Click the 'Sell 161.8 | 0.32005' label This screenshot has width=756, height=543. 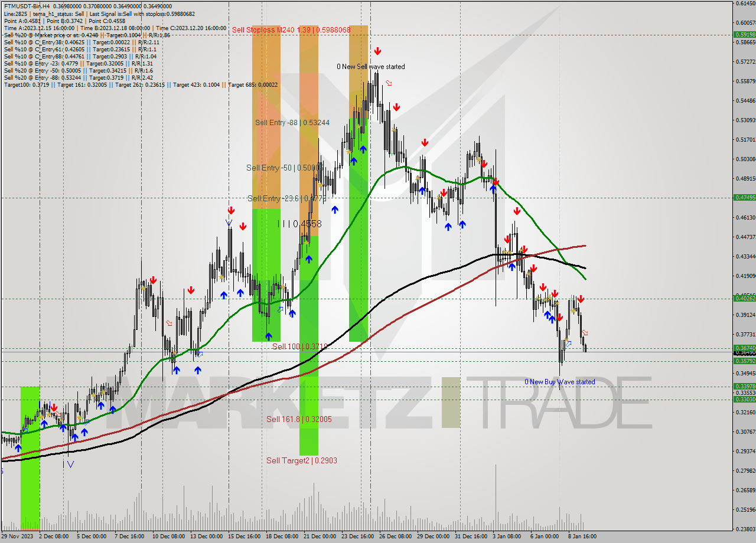[x=299, y=419]
